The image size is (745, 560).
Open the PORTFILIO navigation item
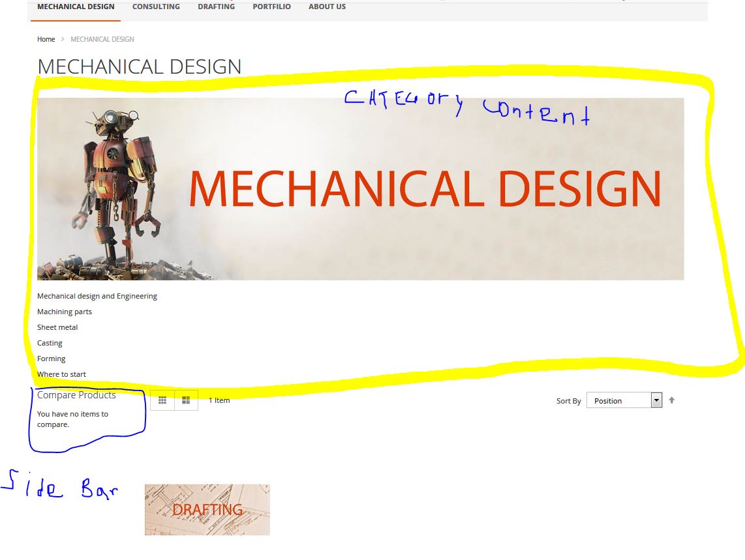pos(271,7)
